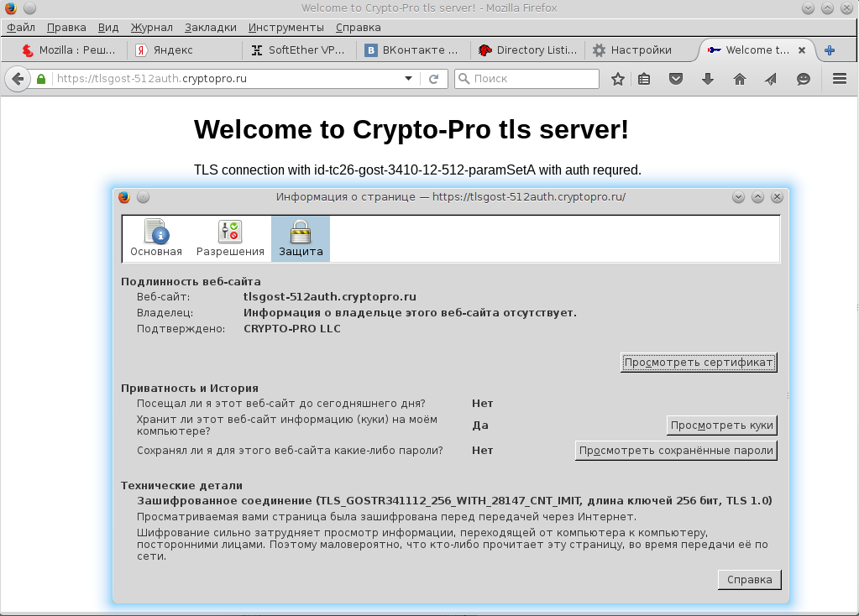Image resolution: width=859 pixels, height=616 pixels.
Task: Click Просмотреть сертификат button
Action: coord(699,363)
